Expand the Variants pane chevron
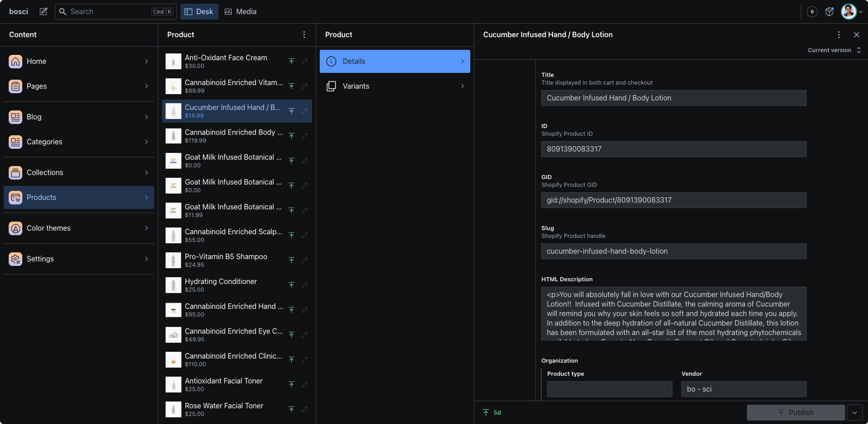 coord(462,86)
